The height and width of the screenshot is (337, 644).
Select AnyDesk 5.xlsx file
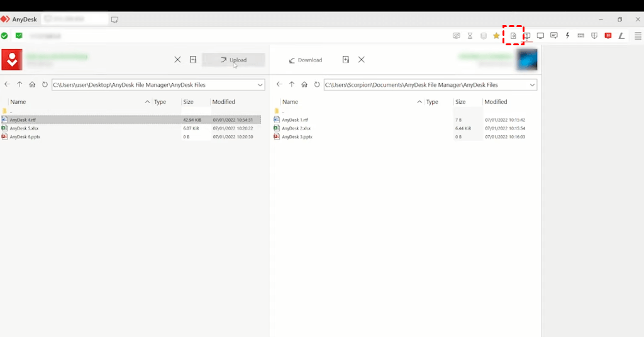[131, 128]
